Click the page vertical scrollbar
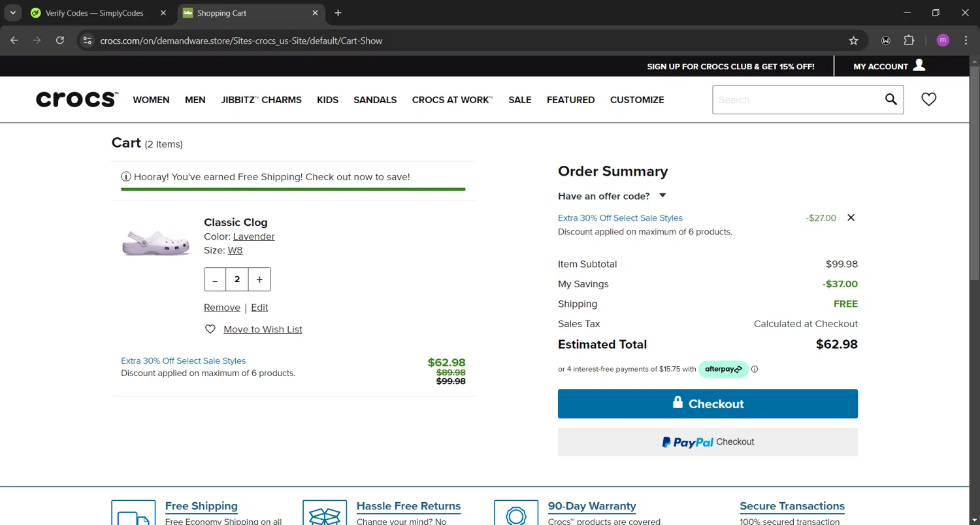 pos(974,173)
